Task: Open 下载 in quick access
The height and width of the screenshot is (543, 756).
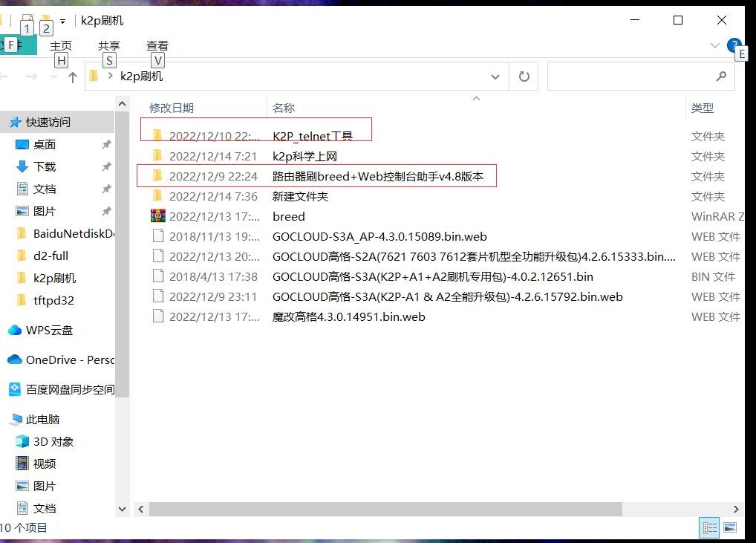Action: (x=45, y=166)
